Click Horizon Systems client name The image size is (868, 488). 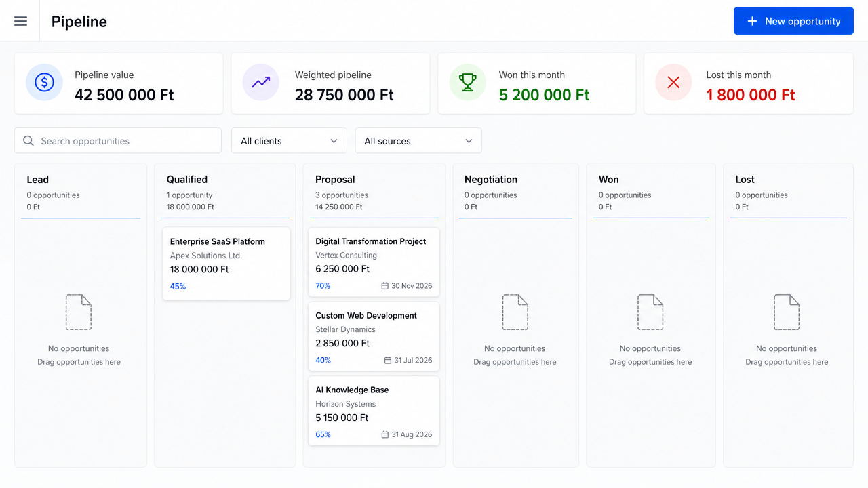pyautogui.click(x=346, y=404)
